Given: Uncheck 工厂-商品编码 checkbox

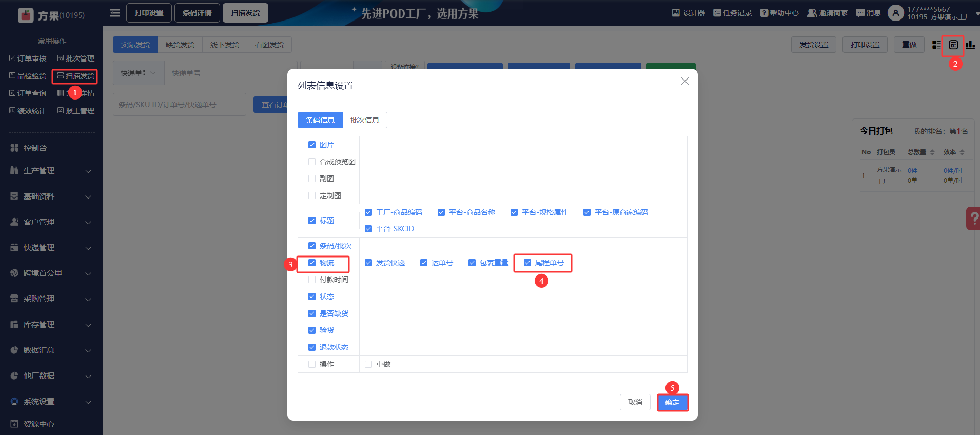Looking at the screenshot, I should click(x=368, y=212).
